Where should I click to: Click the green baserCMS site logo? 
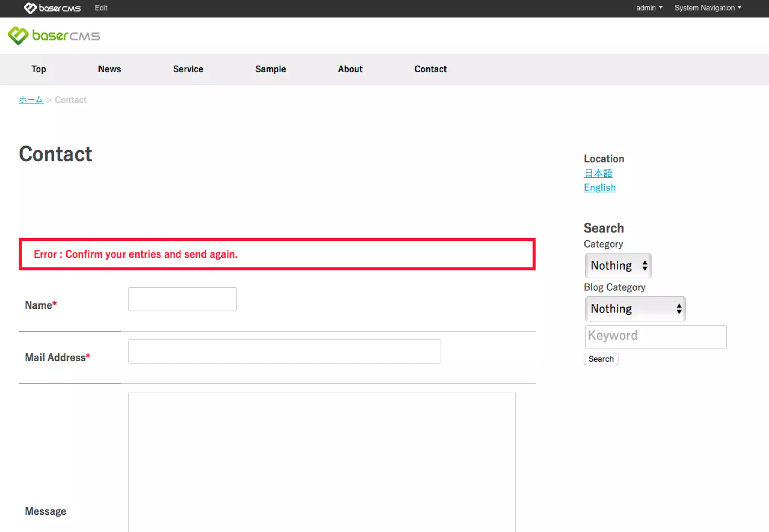54,36
